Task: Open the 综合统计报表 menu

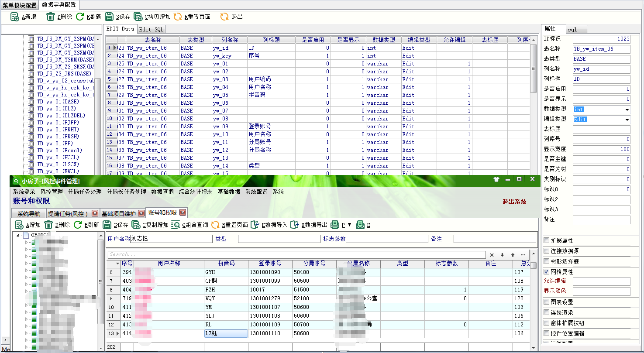Action: click(196, 192)
